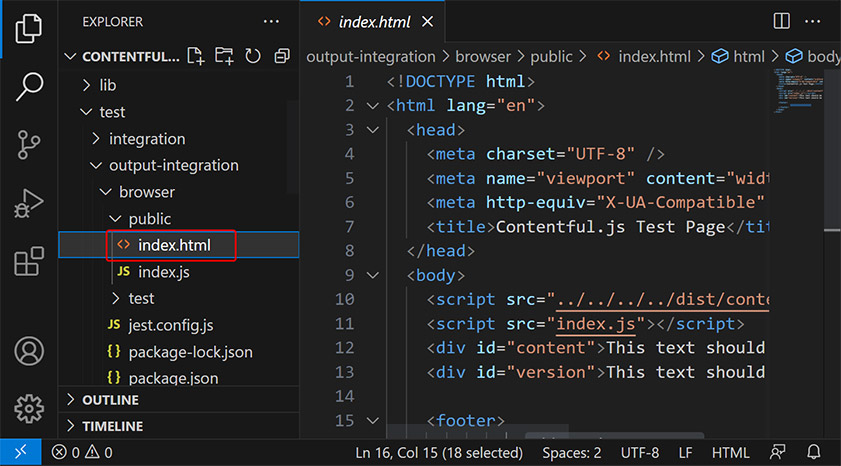Fold the html element at line 2

[373, 106]
